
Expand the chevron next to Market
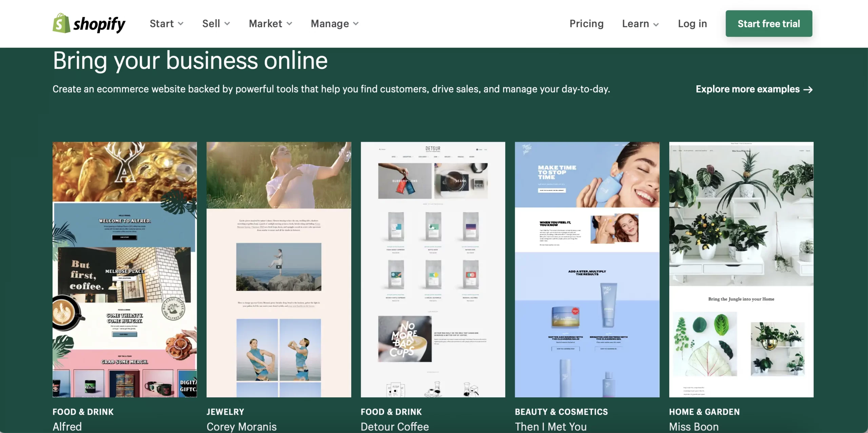[x=289, y=24]
